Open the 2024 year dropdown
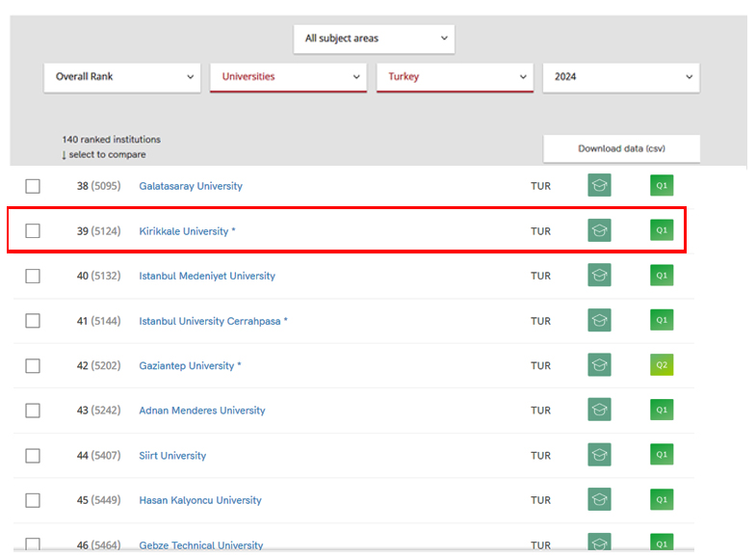This screenshot has height=557, width=756. click(621, 77)
